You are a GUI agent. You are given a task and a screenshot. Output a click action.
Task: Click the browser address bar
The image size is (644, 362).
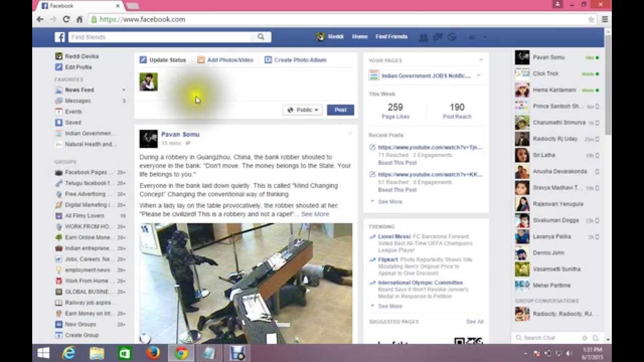coord(337,19)
